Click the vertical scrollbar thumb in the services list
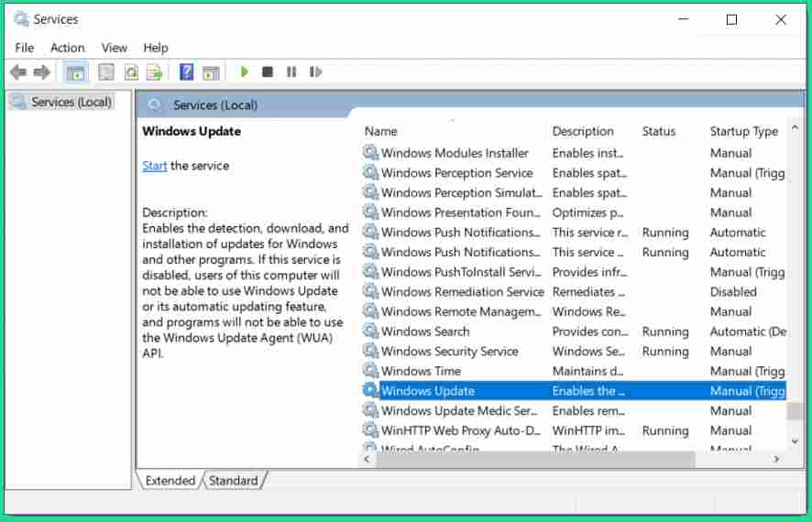 (x=795, y=411)
